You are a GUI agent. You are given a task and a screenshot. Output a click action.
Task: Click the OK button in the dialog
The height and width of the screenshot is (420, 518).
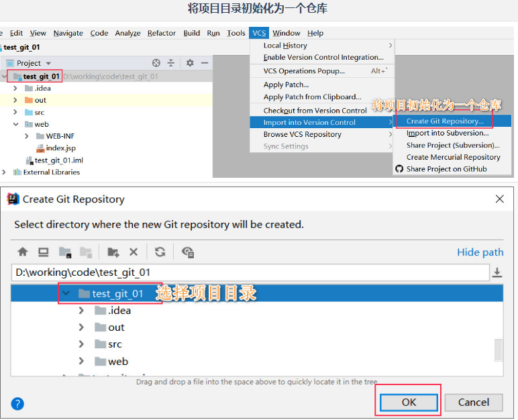click(409, 402)
